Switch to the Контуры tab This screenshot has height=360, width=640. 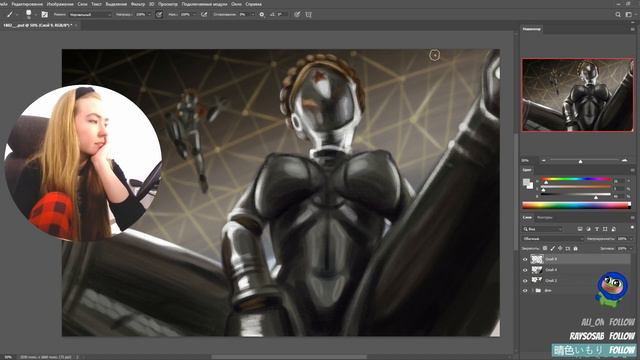click(544, 218)
